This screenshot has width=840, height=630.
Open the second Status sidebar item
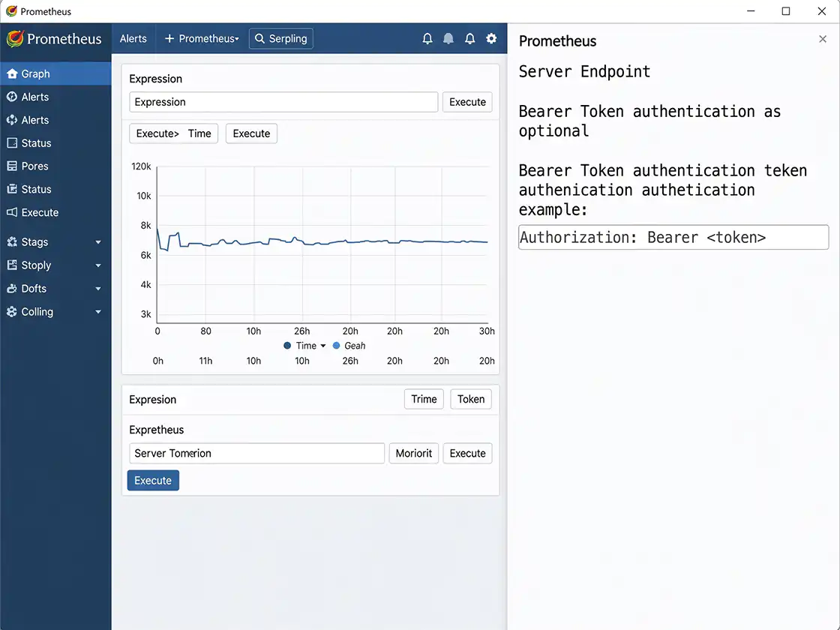[55, 189]
